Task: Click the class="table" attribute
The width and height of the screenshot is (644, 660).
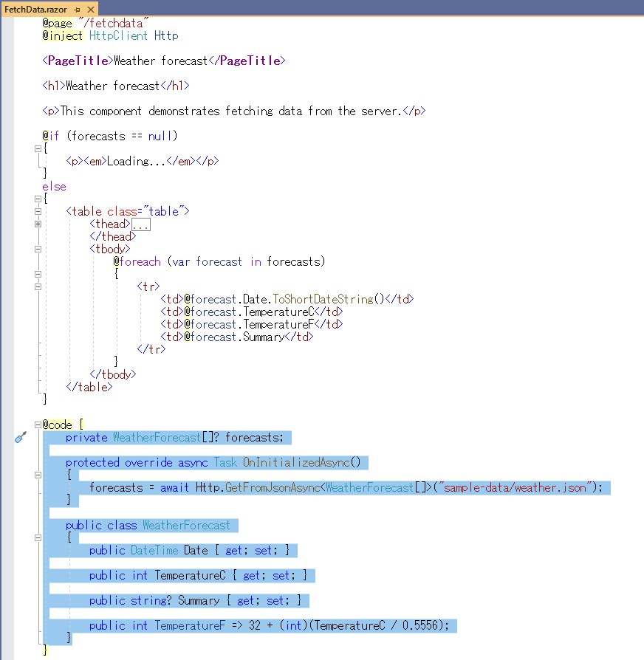Action: click(145, 211)
